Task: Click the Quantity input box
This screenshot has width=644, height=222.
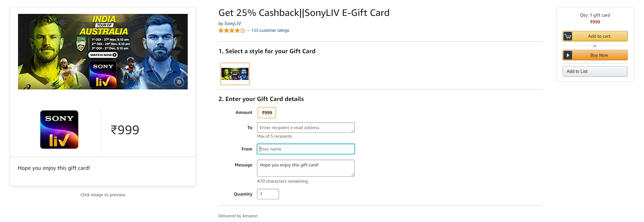Action: tap(268, 194)
